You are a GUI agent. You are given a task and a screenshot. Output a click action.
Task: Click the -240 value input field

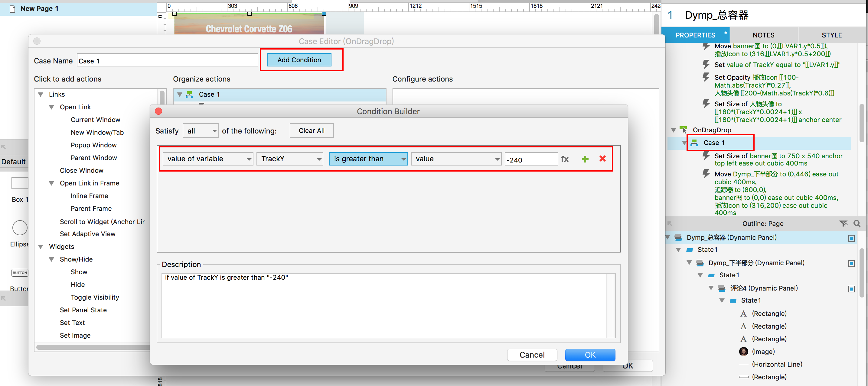(531, 159)
